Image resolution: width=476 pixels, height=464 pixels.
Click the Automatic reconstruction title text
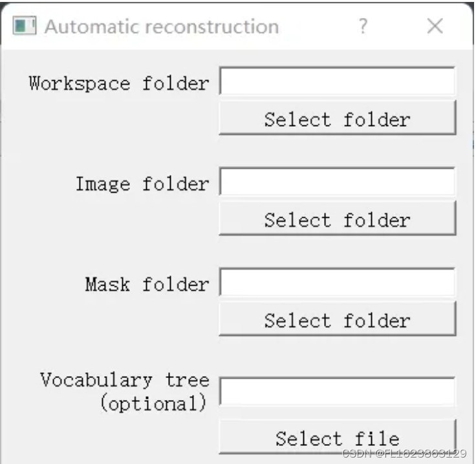161,27
